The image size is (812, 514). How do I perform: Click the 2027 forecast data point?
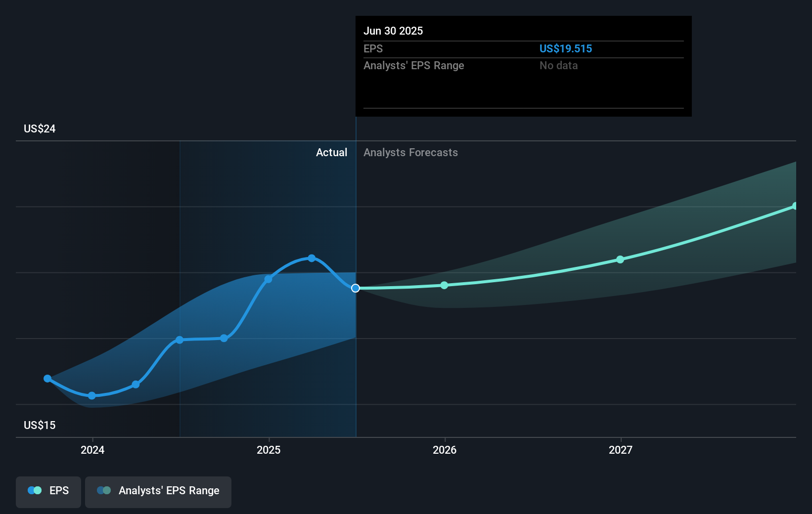(621, 259)
